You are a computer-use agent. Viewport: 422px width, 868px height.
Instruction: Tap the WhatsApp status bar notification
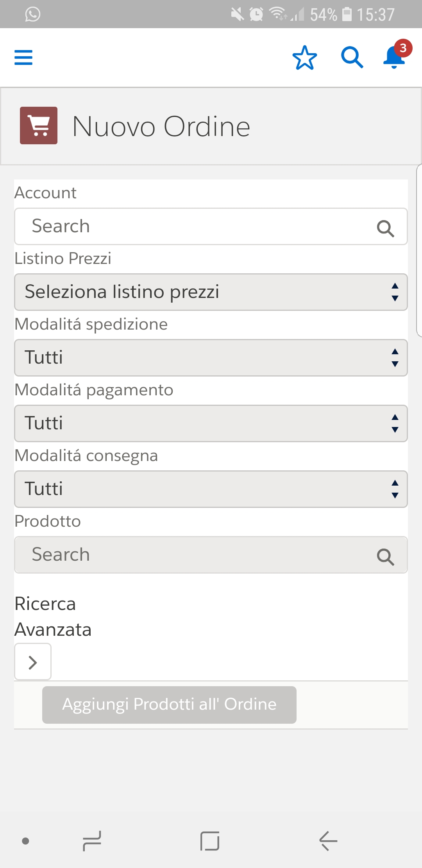pos(33,14)
